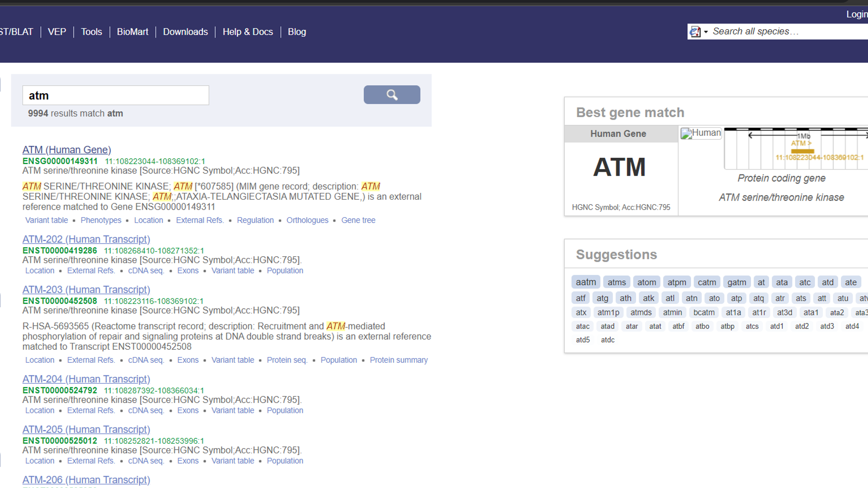Select 'Regulation' tab under ATM gene
The width and height of the screenshot is (868, 488).
254,220
